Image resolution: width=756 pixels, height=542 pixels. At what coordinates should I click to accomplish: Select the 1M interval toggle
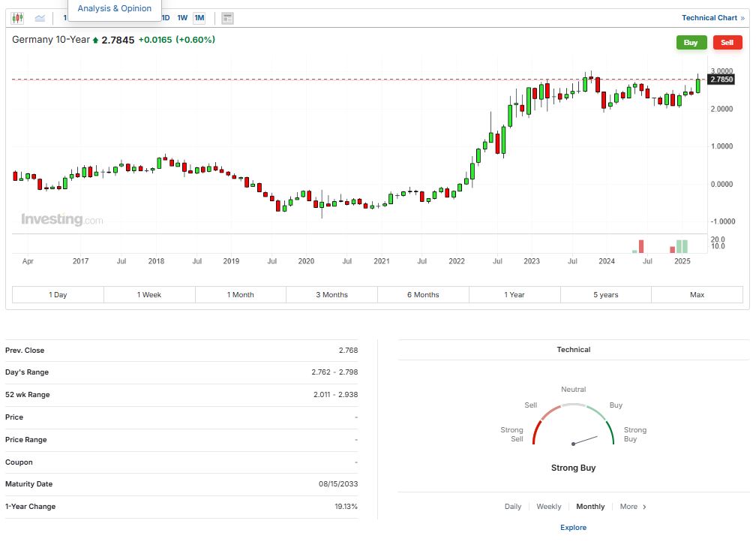click(199, 18)
